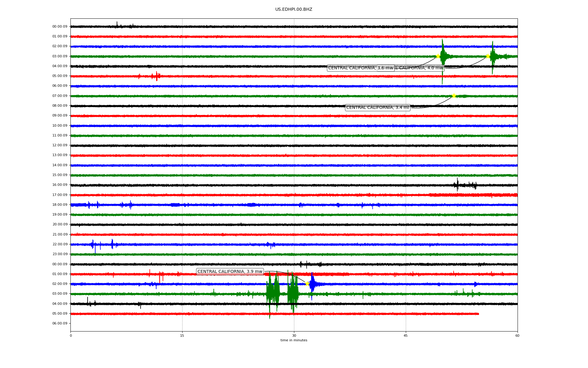Image resolution: width=588 pixels, height=368 pixels.
Task: Click the yellow star marking the 4.0 mw event
Action: pyautogui.click(x=488, y=56)
